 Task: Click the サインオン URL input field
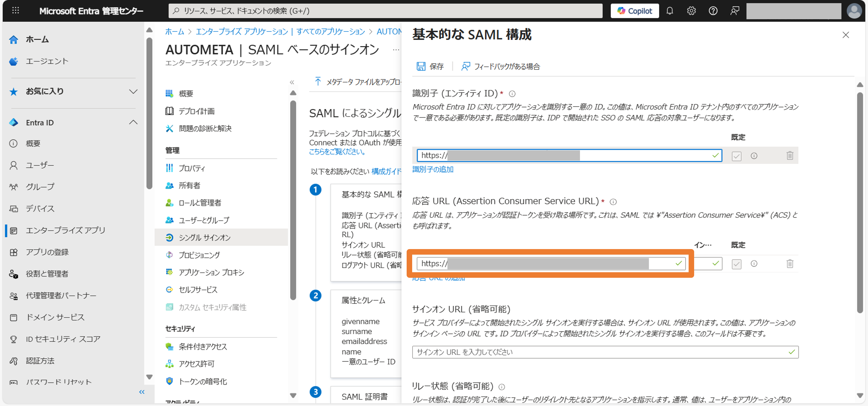pyautogui.click(x=605, y=352)
